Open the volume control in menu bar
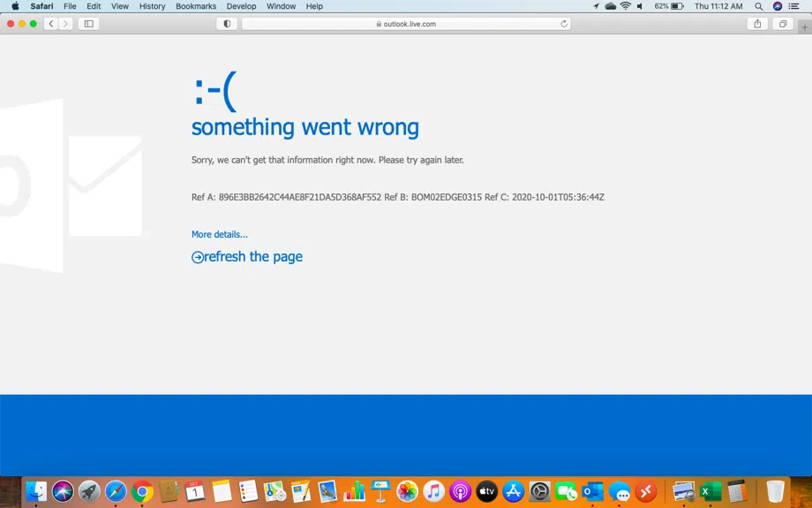Image resolution: width=812 pixels, height=508 pixels. pos(640,6)
